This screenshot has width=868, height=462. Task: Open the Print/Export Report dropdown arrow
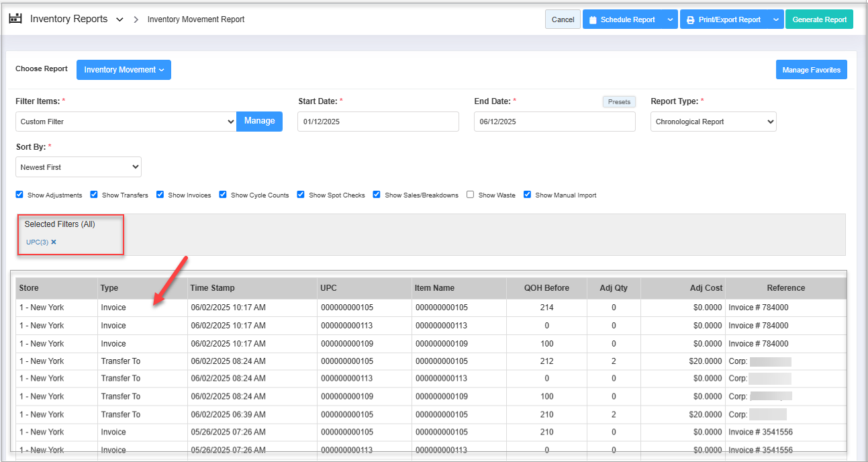[775, 20]
